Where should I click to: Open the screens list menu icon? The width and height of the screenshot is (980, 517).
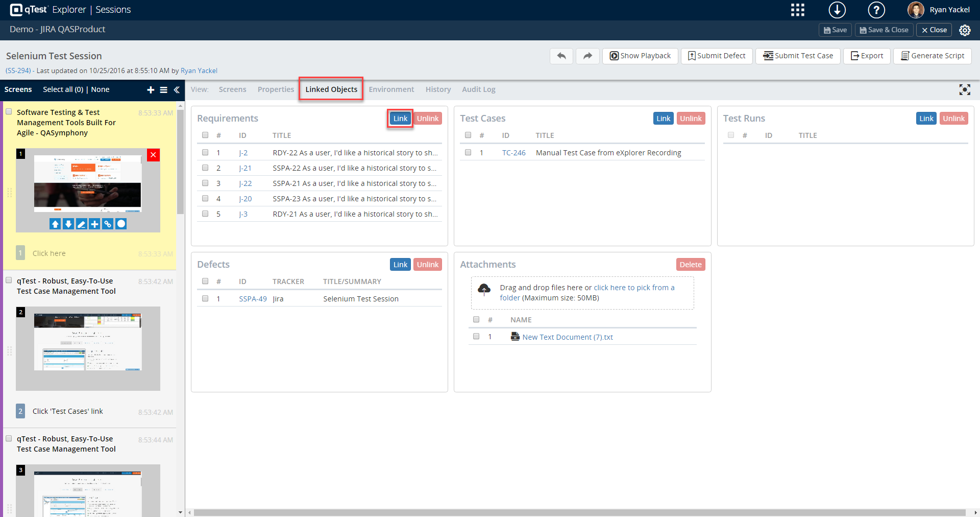click(164, 90)
